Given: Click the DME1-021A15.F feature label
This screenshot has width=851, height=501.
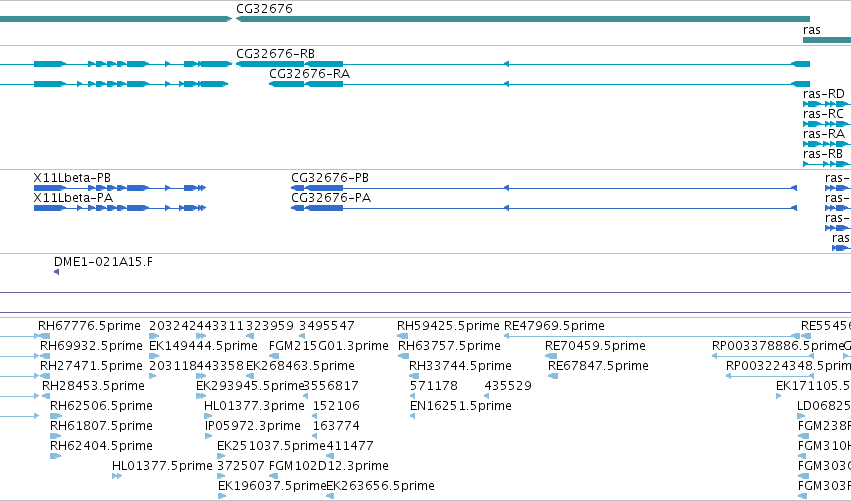Looking at the screenshot, I should pos(103,262).
